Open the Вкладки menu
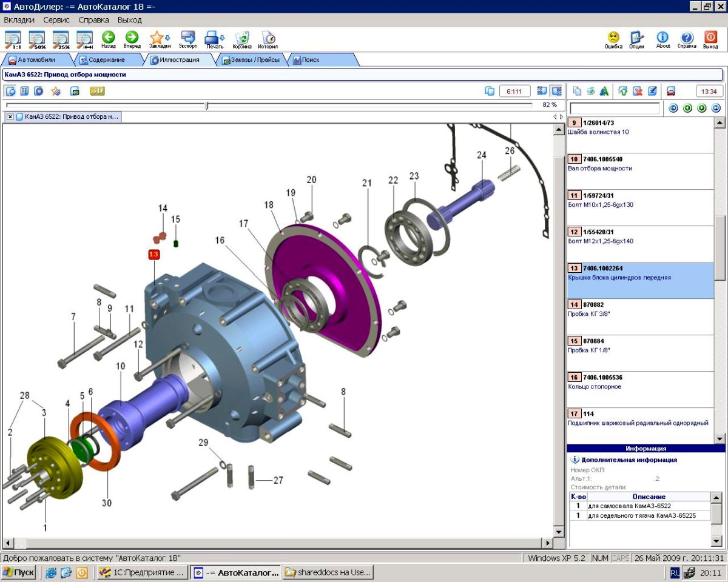 [19, 20]
